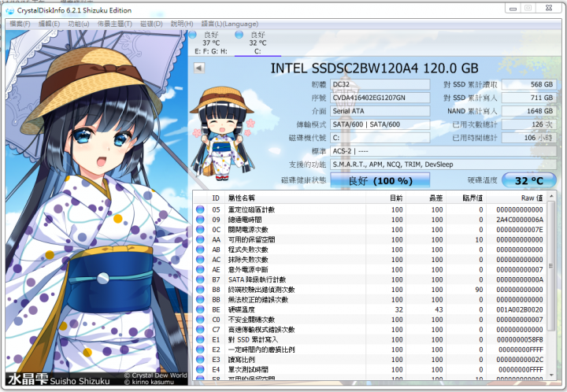Screen dimensions: 567x392
Task: Click the 屬性名稱 column header
Action: 295,198
